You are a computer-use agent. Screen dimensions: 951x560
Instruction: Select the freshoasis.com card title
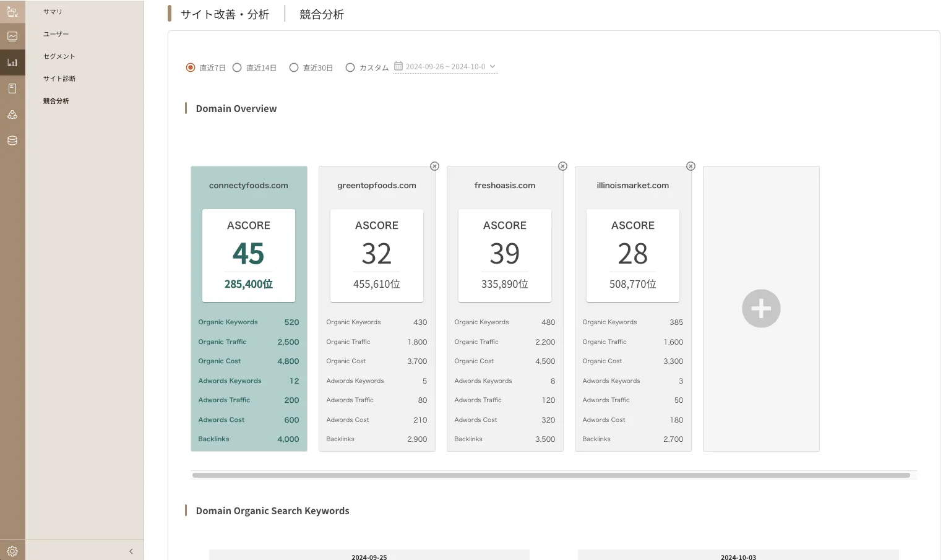coord(505,185)
